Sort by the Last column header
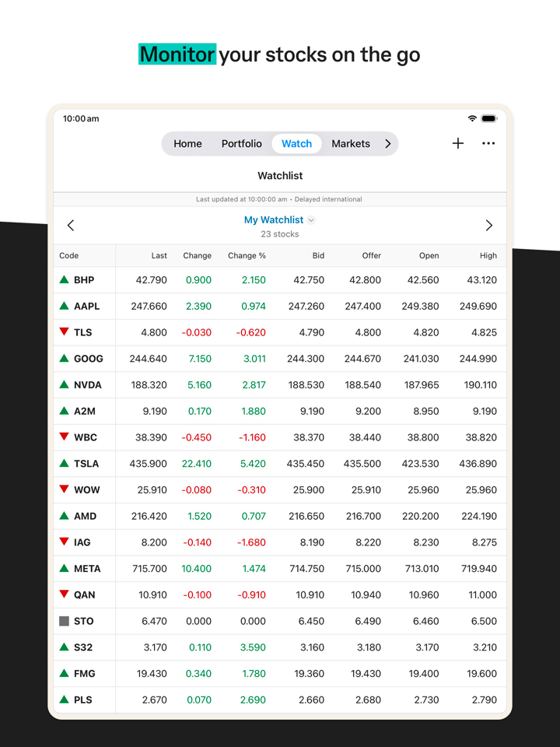This screenshot has height=747, width=560. click(159, 255)
